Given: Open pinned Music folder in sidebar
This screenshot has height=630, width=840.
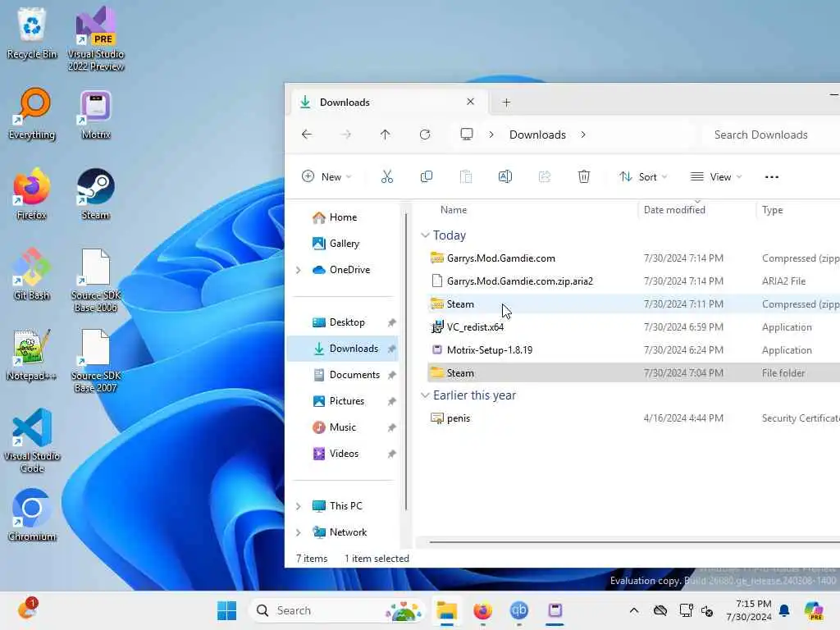Looking at the screenshot, I should pos(343,427).
